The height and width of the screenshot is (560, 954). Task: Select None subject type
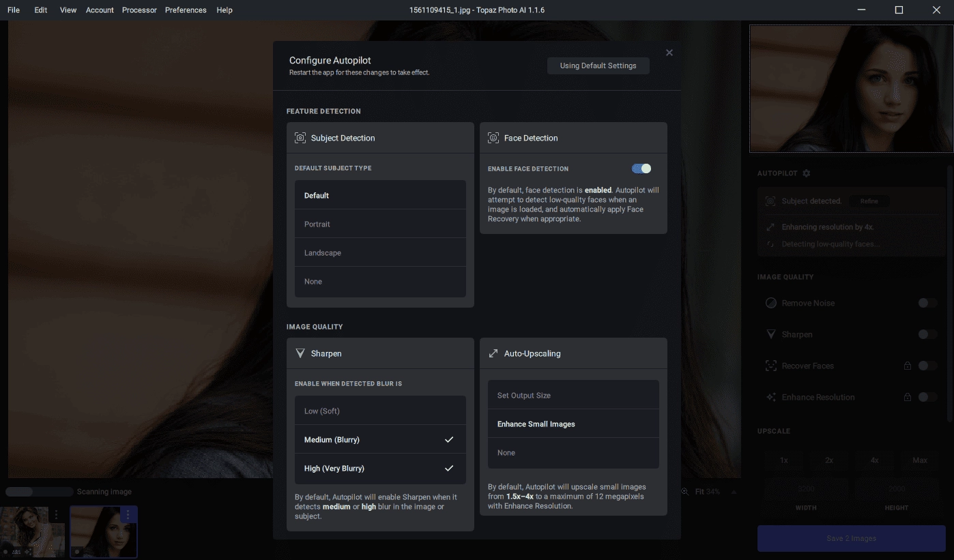click(x=380, y=281)
